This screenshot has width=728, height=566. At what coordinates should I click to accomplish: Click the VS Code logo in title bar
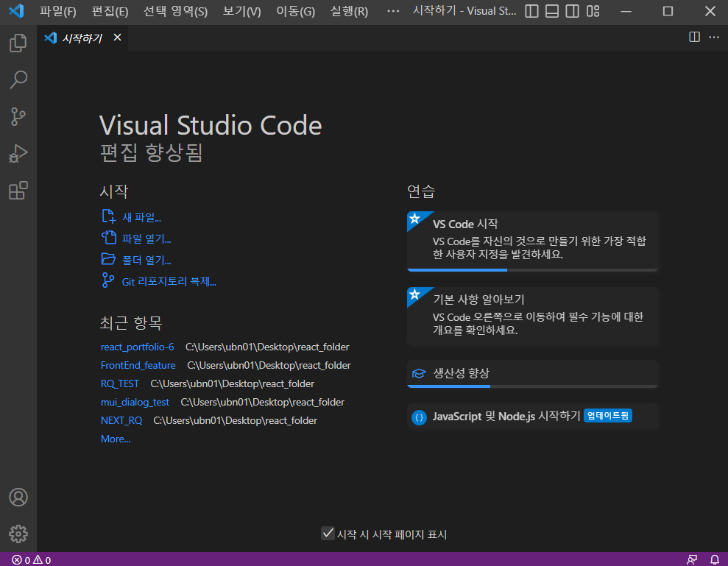point(16,11)
